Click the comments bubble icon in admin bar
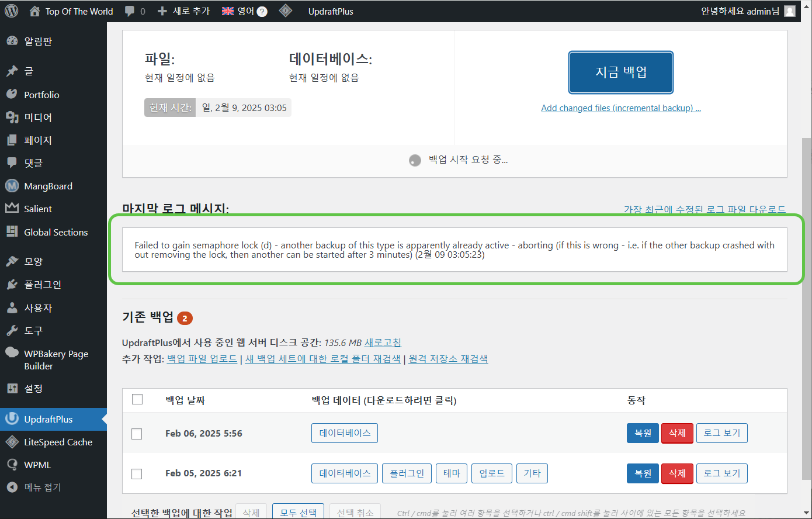This screenshot has width=812, height=519. point(130,11)
